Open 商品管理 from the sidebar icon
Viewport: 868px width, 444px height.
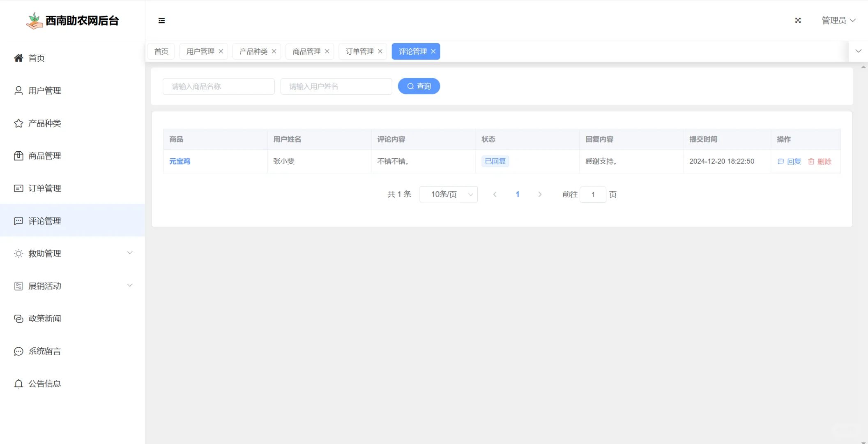click(x=18, y=155)
